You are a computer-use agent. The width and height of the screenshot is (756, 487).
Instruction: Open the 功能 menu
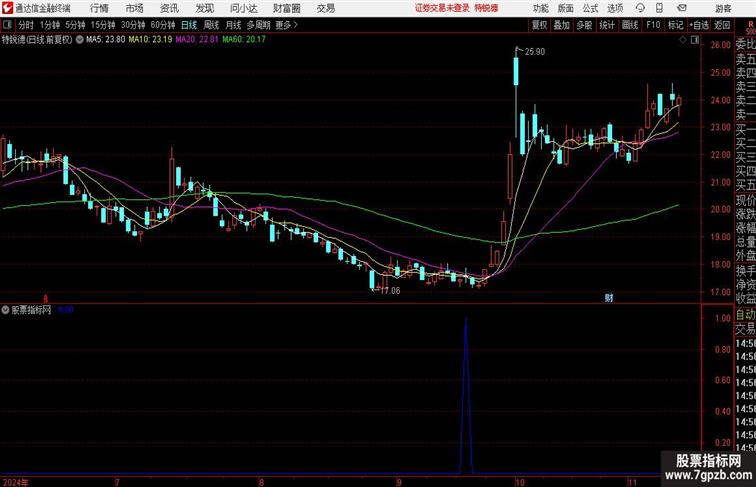tap(540, 8)
